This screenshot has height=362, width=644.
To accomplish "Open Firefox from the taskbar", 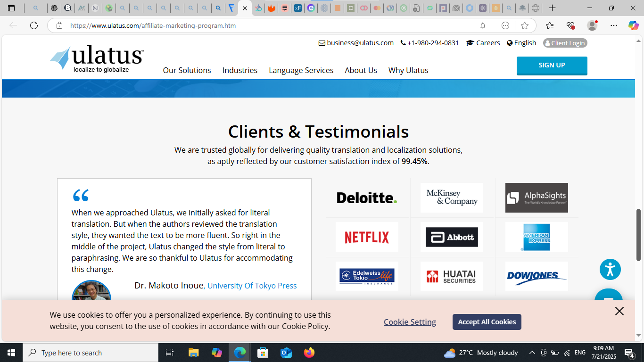I will pyautogui.click(x=309, y=353).
